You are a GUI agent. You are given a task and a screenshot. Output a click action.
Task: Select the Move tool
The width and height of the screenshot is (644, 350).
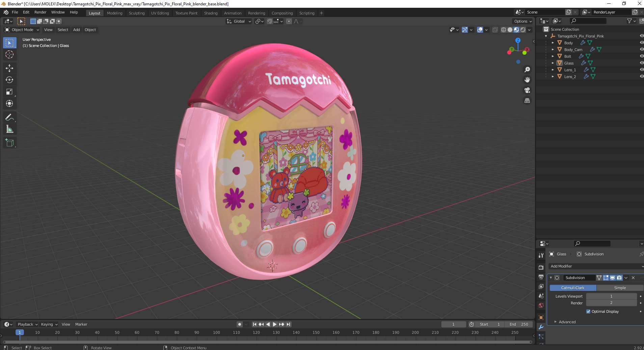tap(9, 68)
